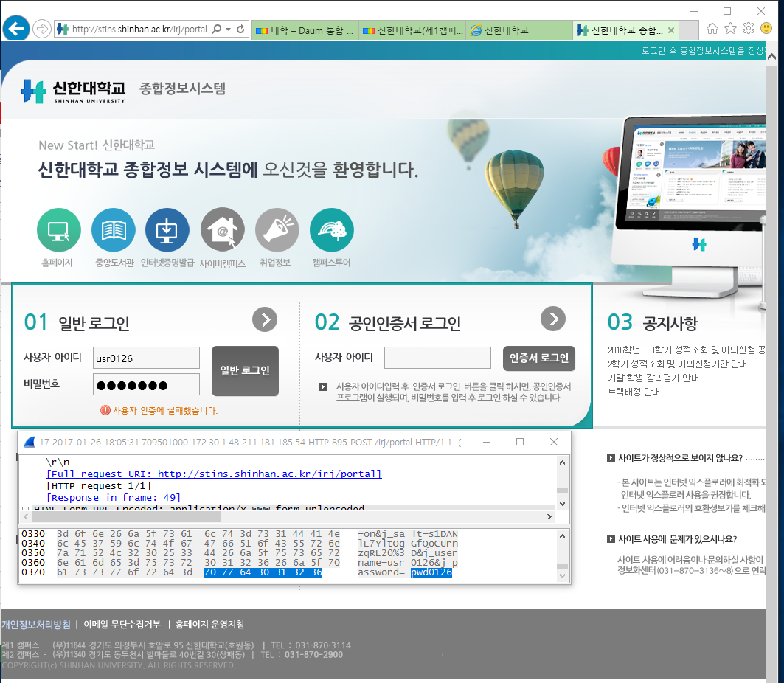The image size is (784, 683).
Task: Click the horizontal scrollbar thumb in Wireshark details
Action: click(x=127, y=516)
